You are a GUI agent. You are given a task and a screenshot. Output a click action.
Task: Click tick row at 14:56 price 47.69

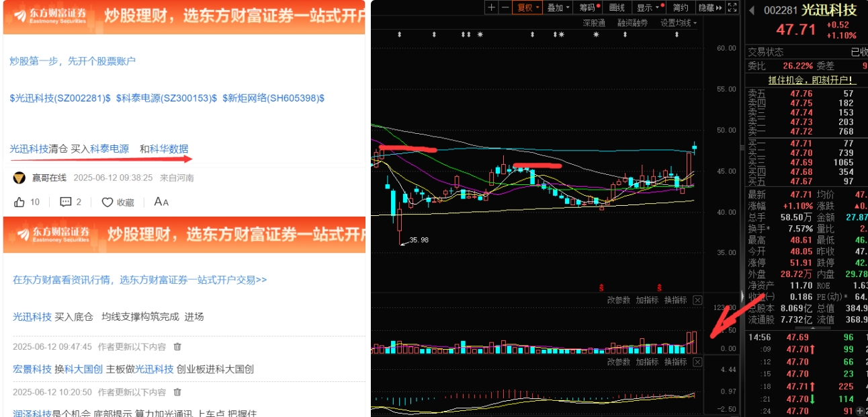[807, 337]
